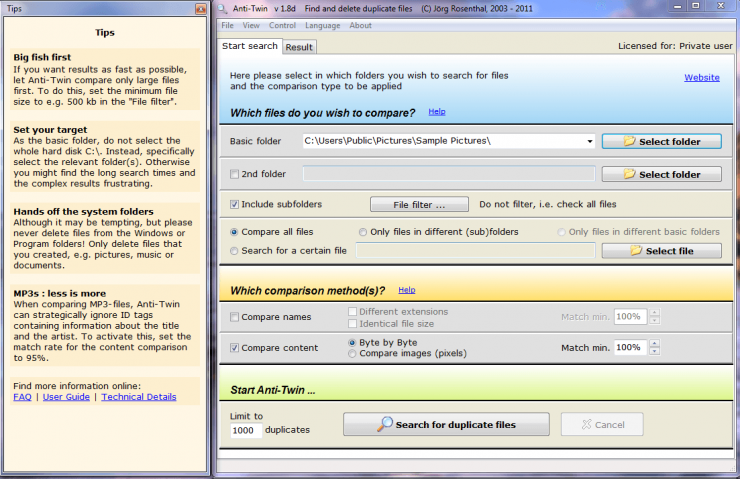Click the Limit to duplicates field showing 1000
740x479 pixels.
[x=246, y=430]
